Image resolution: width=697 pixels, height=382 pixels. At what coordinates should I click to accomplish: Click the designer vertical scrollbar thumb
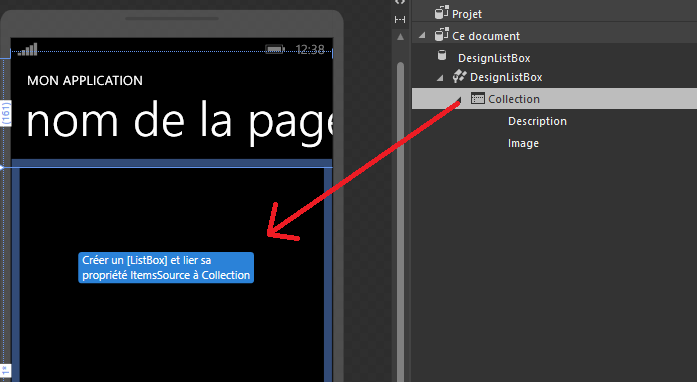click(x=401, y=221)
